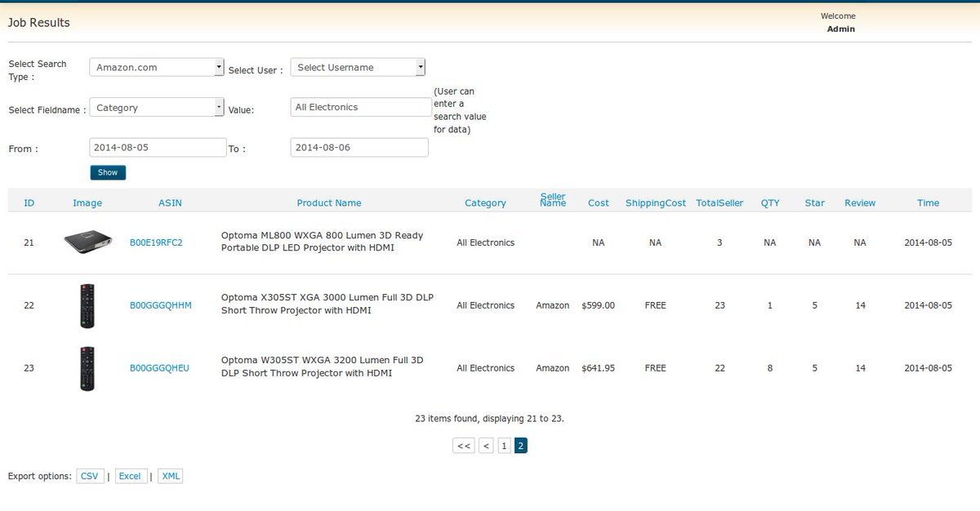
Task: Click the ID cell 21
Action: pos(29,242)
